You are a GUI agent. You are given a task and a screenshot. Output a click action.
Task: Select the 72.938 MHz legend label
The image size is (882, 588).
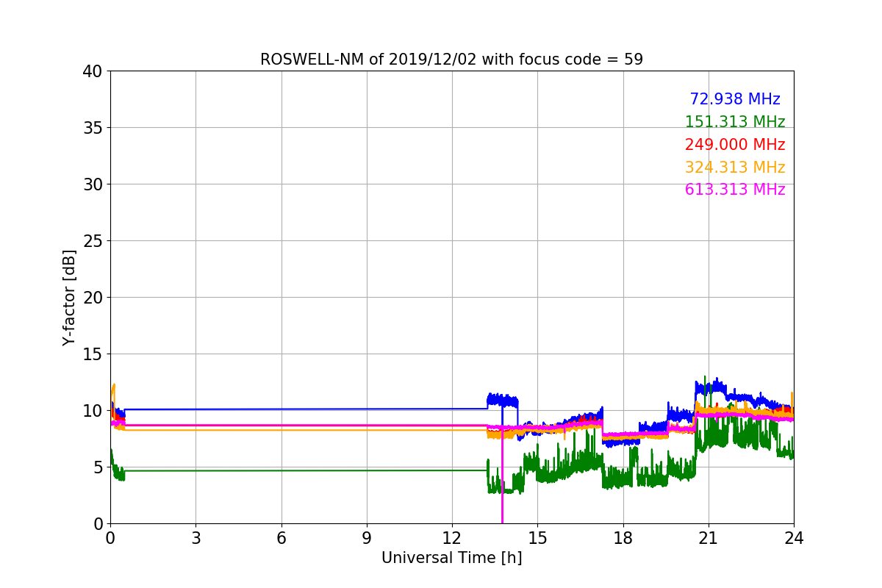tap(735, 99)
